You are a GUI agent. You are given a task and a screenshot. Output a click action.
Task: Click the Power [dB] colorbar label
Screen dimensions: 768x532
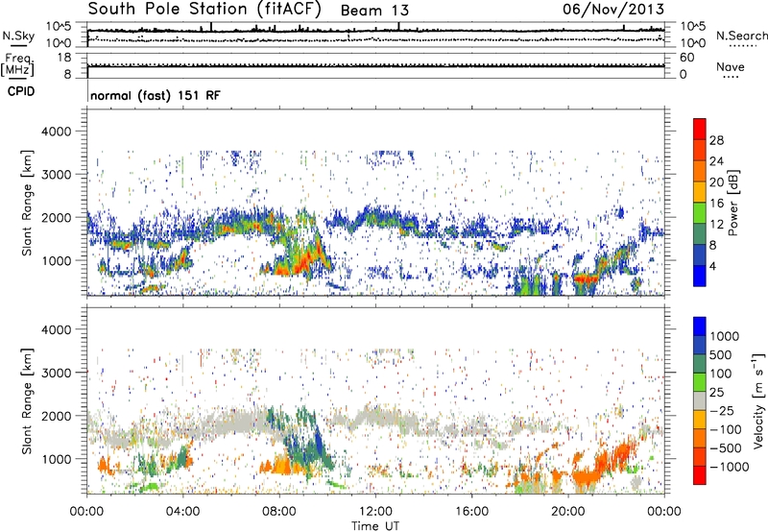pos(733,203)
